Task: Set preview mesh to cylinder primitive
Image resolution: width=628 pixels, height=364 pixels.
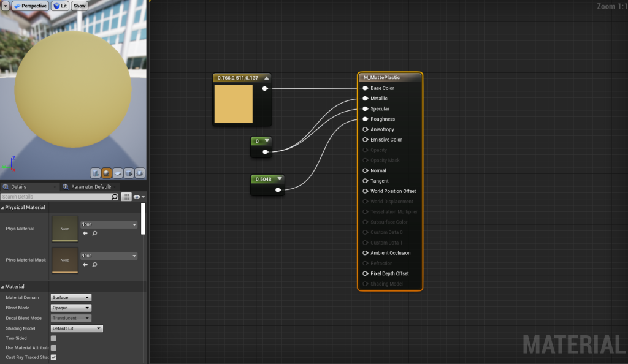Action: 96,173
